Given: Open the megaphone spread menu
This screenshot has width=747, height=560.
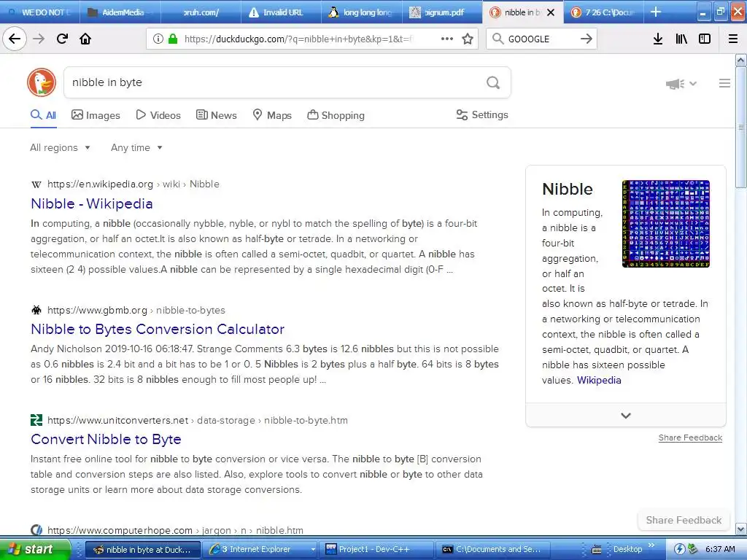Looking at the screenshot, I should [x=681, y=84].
